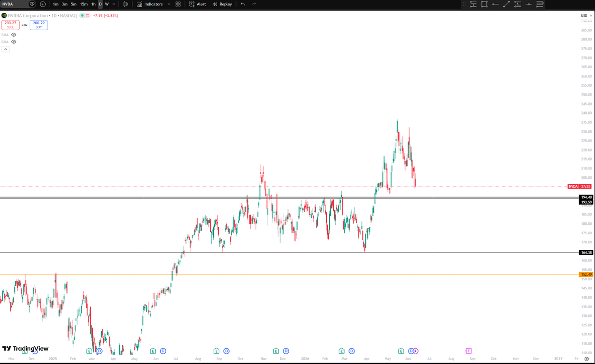This screenshot has width=595, height=364.
Task: Click the 194.40 price line label
Action: pyautogui.click(x=586, y=197)
